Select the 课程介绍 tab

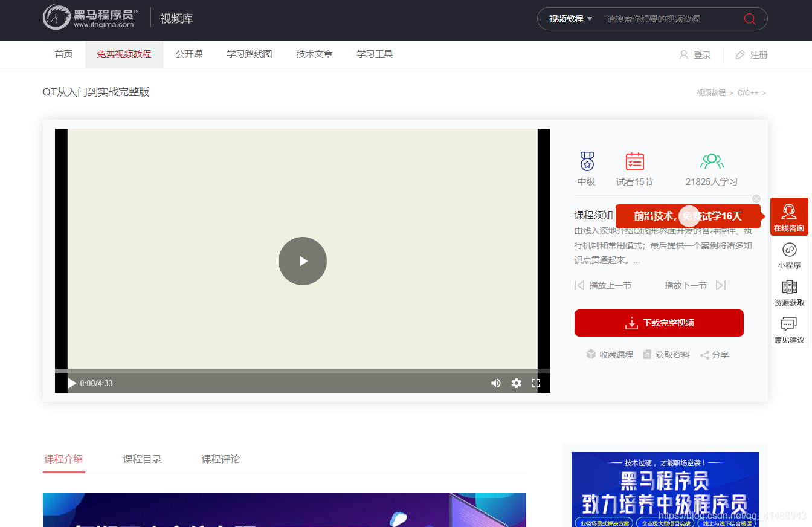point(63,459)
